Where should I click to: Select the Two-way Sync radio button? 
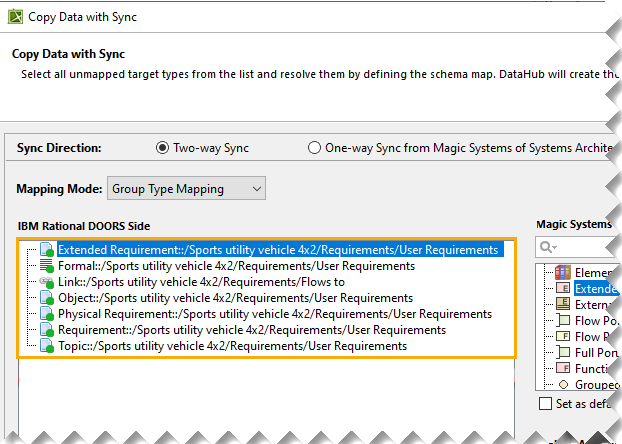162,148
